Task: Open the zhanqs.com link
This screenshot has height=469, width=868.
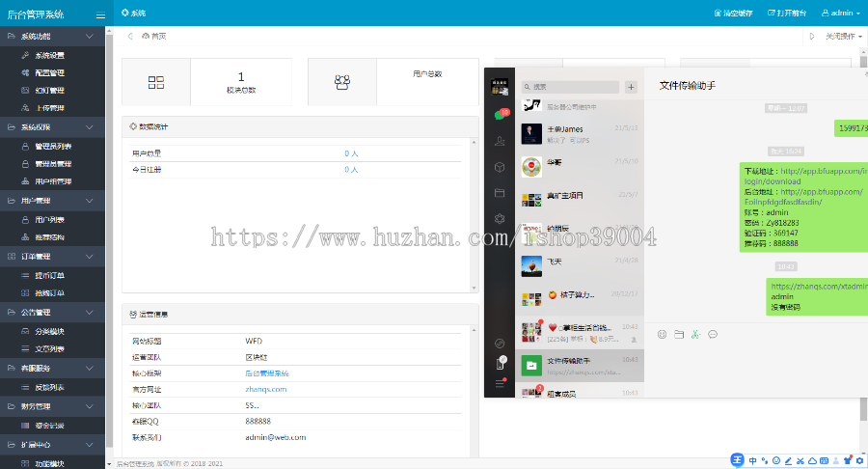Action: point(266,389)
